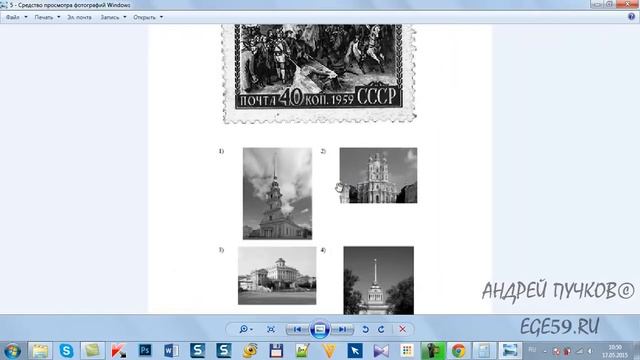Viewport: 640px width, 360px height.
Task: Start the slideshow with center button
Action: 320,329
